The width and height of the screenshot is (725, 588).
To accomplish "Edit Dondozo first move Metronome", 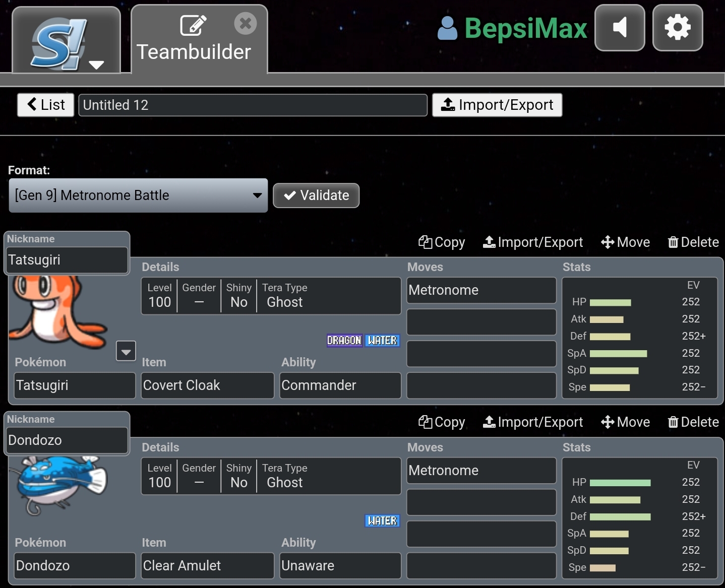I will tap(481, 471).
